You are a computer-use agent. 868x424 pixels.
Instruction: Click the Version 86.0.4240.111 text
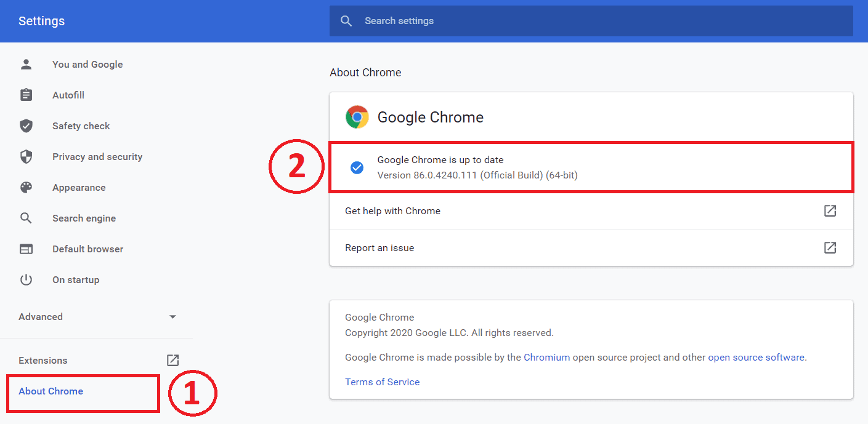coord(477,175)
